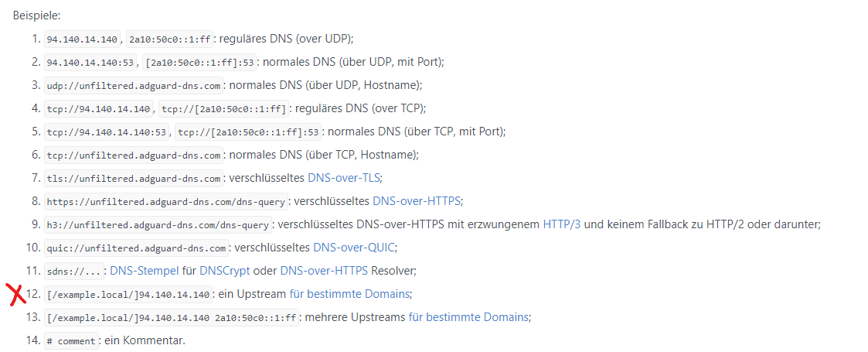Click the DNS-Stempel link
The width and height of the screenshot is (868, 352).
pos(145,271)
